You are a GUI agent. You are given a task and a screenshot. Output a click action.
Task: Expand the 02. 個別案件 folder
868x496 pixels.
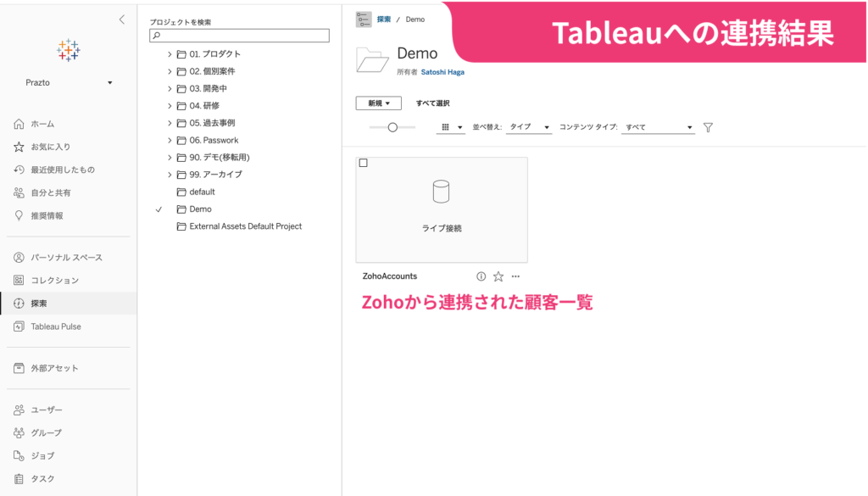pyautogui.click(x=170, y=71)
